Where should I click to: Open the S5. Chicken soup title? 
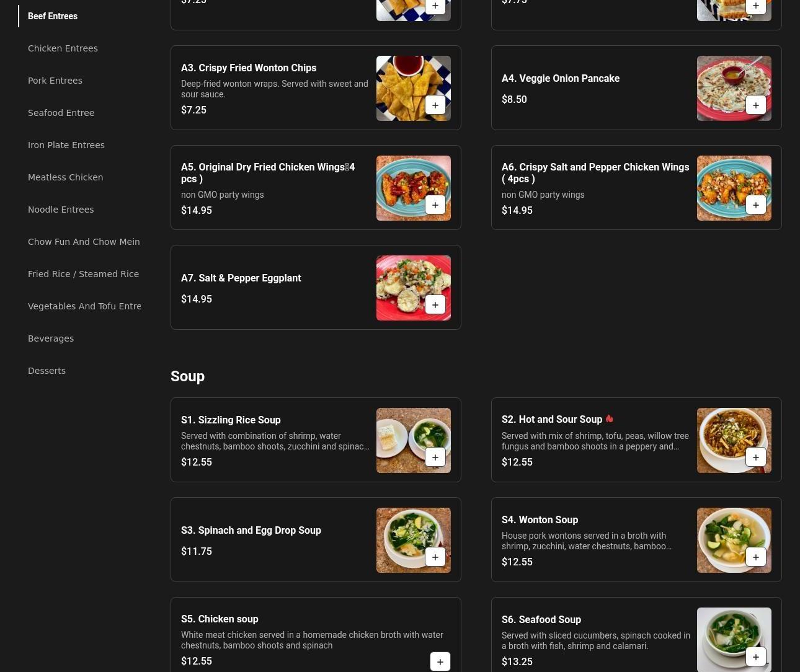pos(220,619)
